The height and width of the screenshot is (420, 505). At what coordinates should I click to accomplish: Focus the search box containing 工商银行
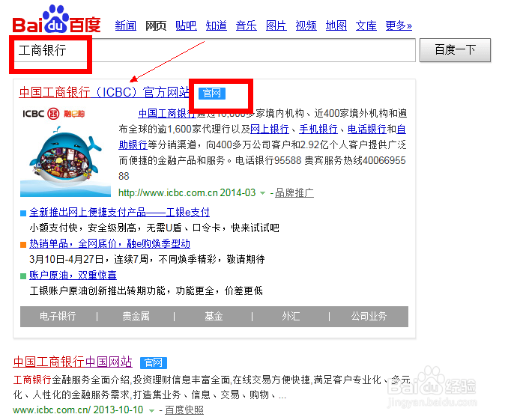214,50
